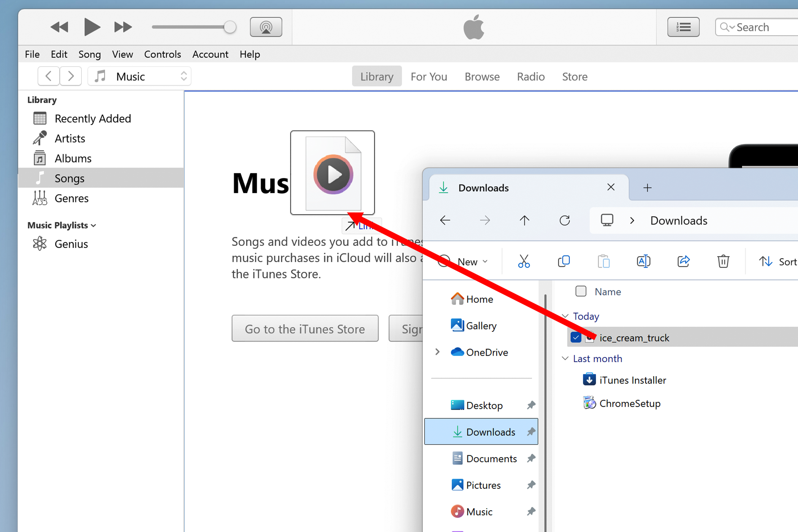798x532 pixels.
Task: Toggle the pin on Documents sidebar entry
Action: click(531, 458)
